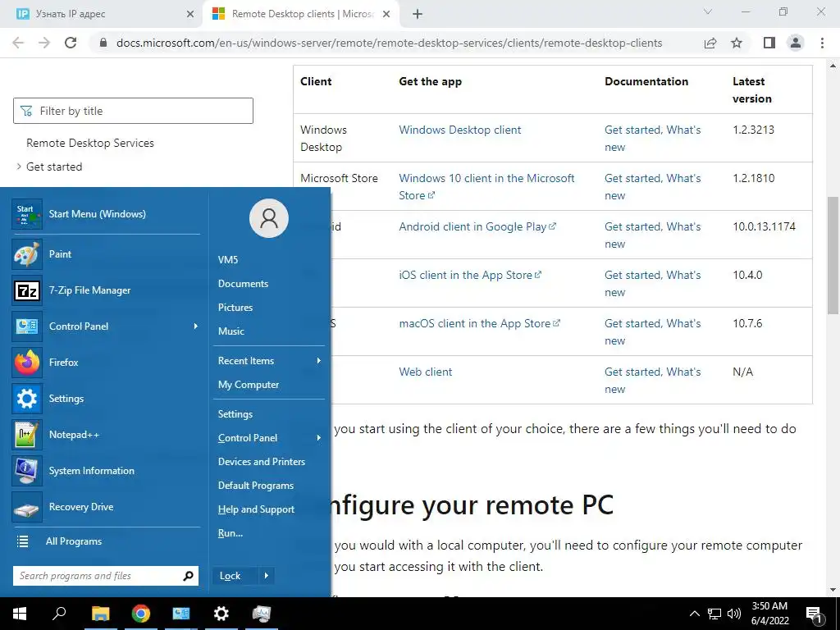Launch 7-Zip File Manager

point(106,290)
